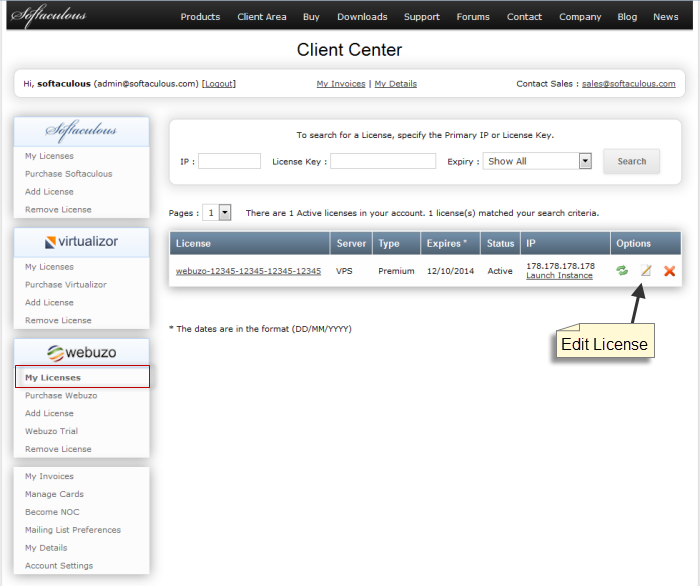Open the Pages number dropdown
The width and height of the screenshot is (700, 586).
click(x=217, y=213)
